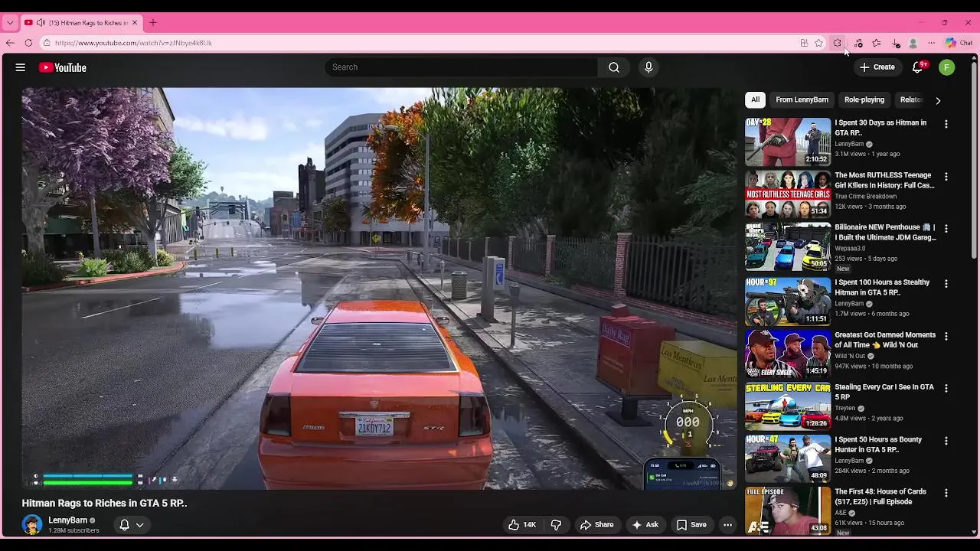Select the All filter chip
The height and width of the screenshot is (551, 980).
(755, 99)
